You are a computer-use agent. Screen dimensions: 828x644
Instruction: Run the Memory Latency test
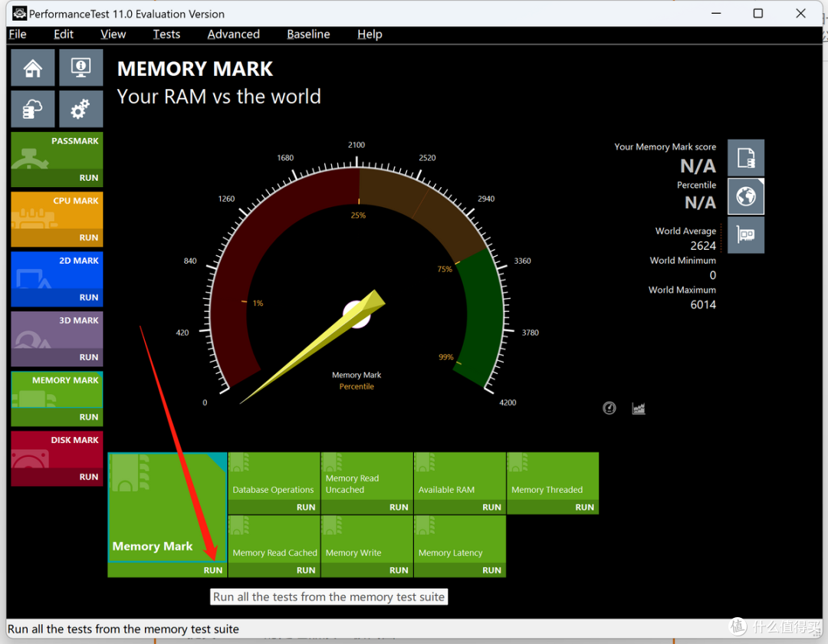(491, 570)
